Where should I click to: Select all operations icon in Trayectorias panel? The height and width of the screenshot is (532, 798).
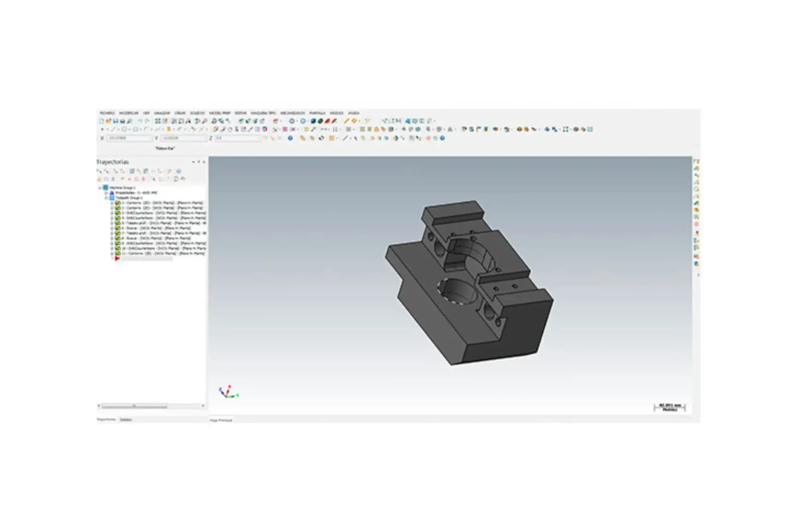tap(99, 171)
